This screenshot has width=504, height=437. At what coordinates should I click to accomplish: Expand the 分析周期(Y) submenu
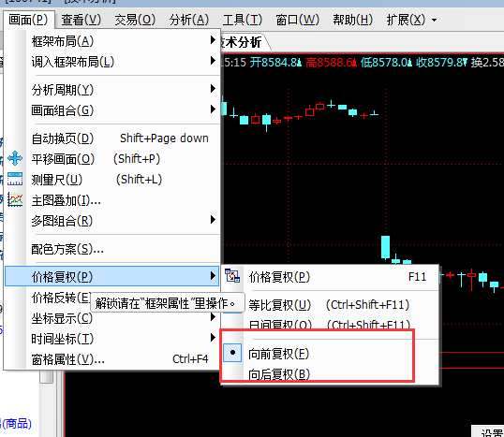[111, 89]
